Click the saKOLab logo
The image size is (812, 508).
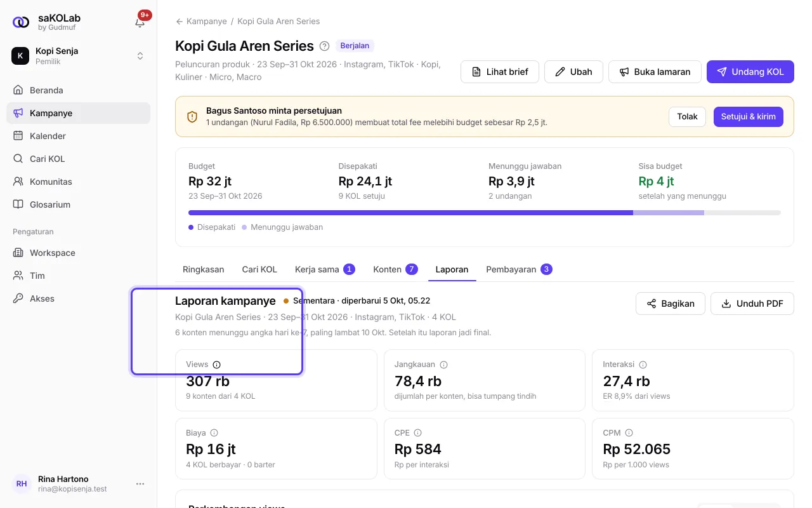tap(21, 22)
